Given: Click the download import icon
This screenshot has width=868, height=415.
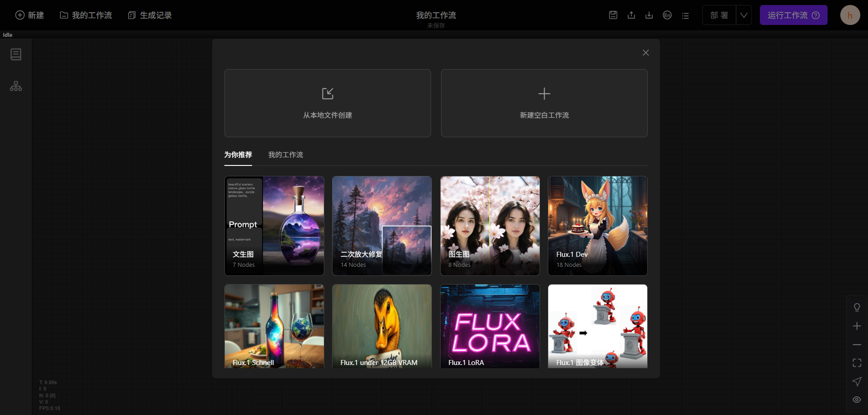Looking at the screenshot, I should 649,15.
